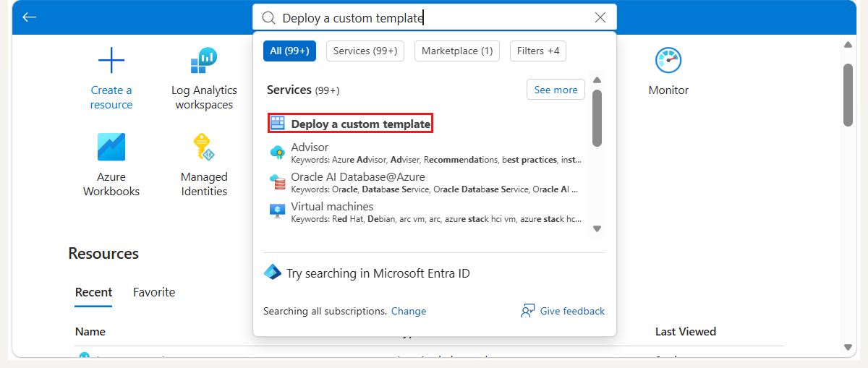Filter results by Marketplace (1)
Screen dimensions: 868x368
click(457, 51)
